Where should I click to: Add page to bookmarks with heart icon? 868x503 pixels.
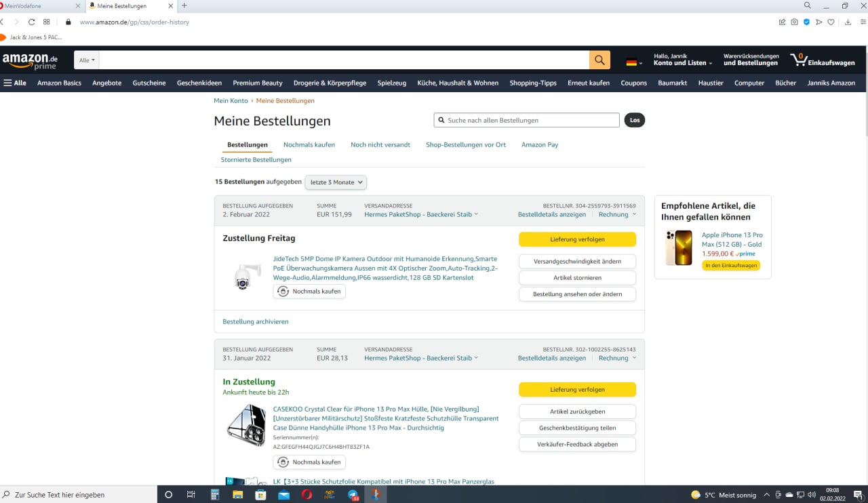[831, 22]
